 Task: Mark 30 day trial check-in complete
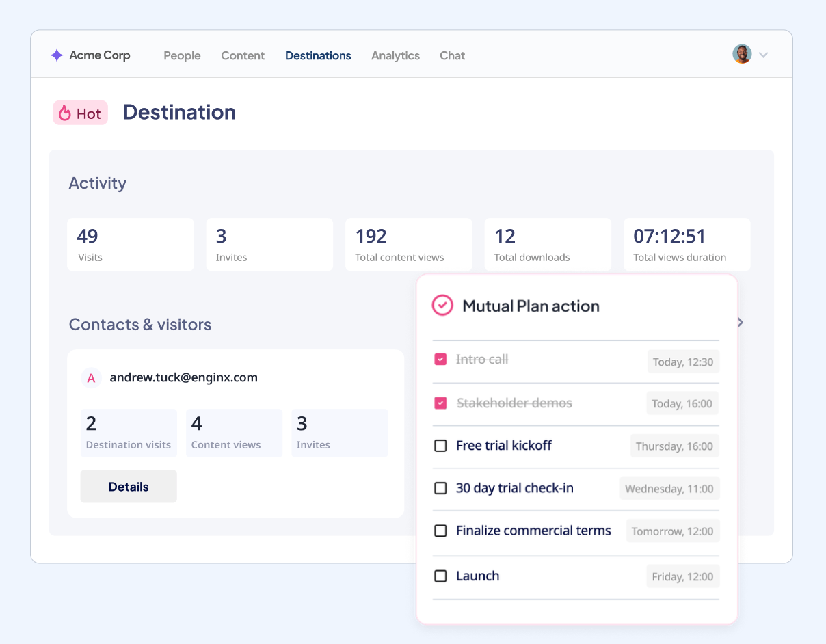[441, 488]
